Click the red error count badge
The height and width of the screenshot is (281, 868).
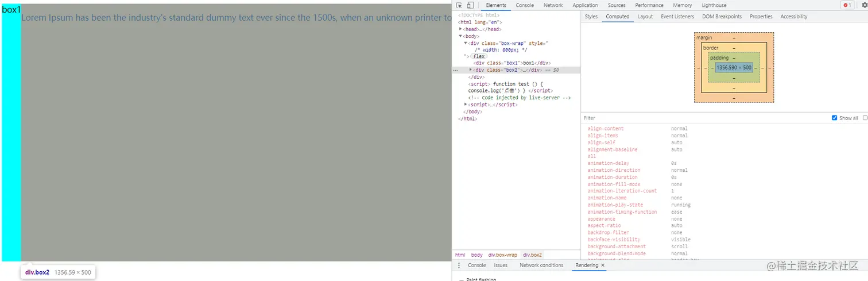click(847, 5)
